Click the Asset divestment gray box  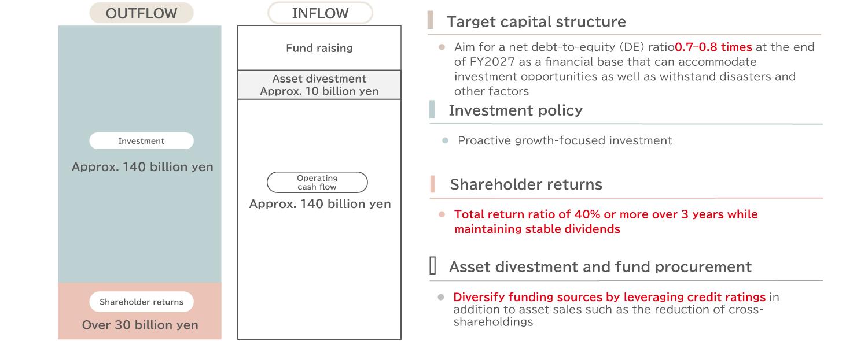(x=319, y=85)
